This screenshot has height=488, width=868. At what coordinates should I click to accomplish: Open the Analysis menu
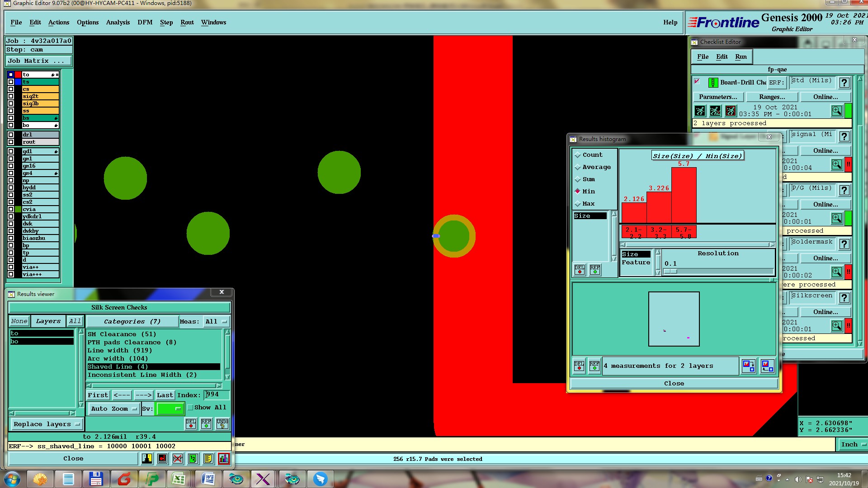coord(118,23)
